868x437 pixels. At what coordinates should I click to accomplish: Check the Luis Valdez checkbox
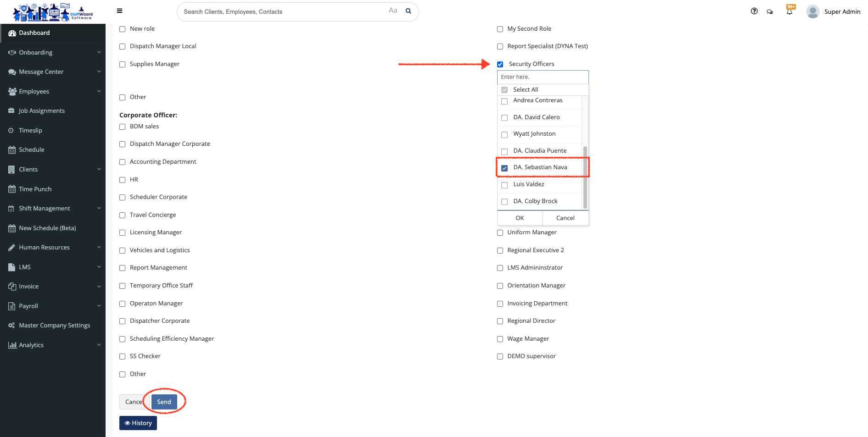(x=504, y=185)
